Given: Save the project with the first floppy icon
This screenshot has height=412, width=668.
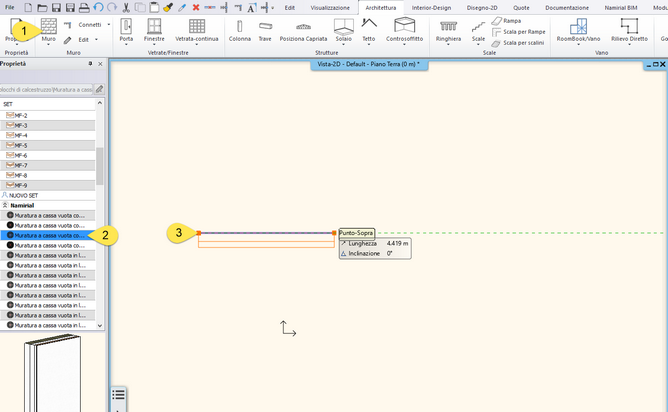Looking at the screenshot, I should [56, 7].
